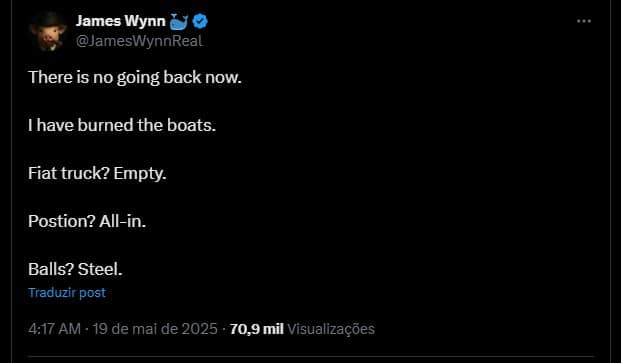
Task: Open the 4:17 AM timestamp link
Action: coord(54,329)
